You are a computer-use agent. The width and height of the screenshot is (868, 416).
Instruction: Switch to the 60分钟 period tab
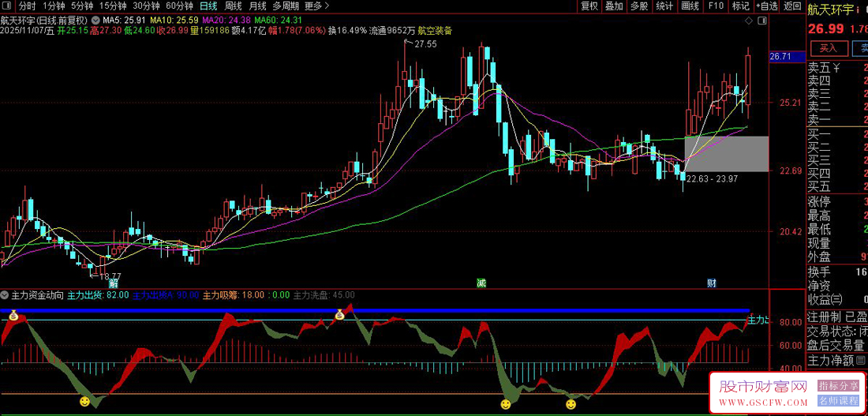(179, 6)
